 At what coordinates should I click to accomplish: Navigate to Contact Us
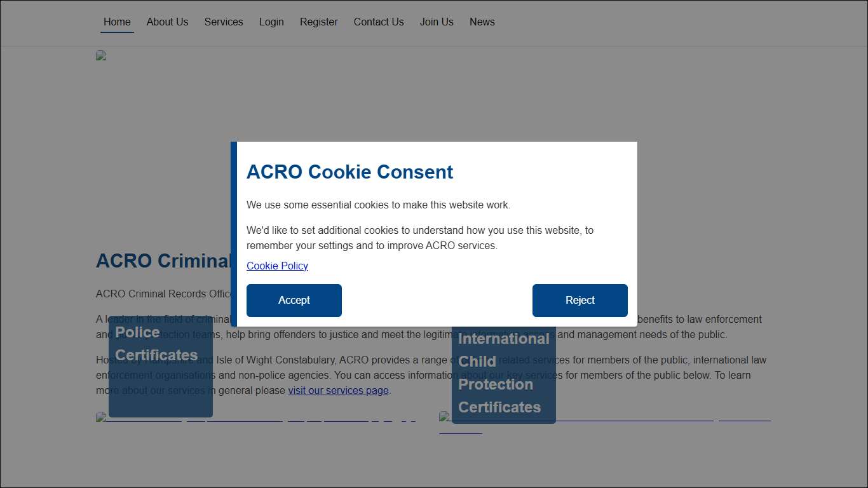378,22
